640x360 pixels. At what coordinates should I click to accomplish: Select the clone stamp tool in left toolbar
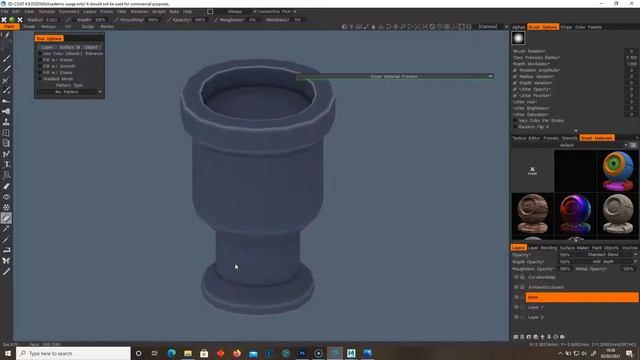point(6,122)
